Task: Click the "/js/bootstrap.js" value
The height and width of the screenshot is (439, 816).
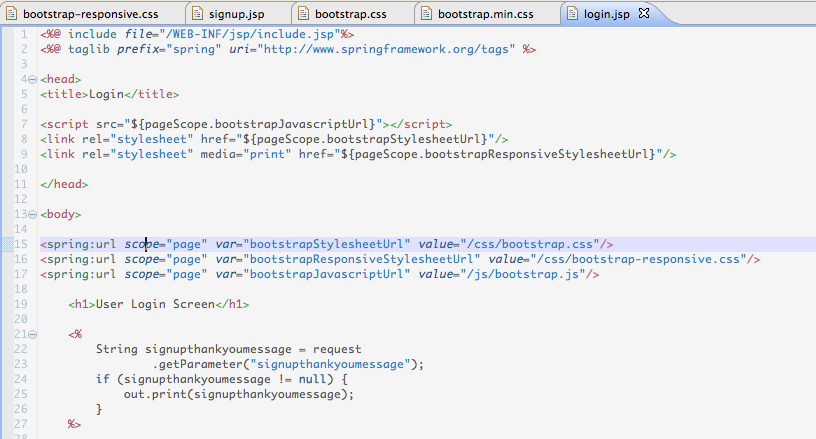Action: (x=523, y=275)
